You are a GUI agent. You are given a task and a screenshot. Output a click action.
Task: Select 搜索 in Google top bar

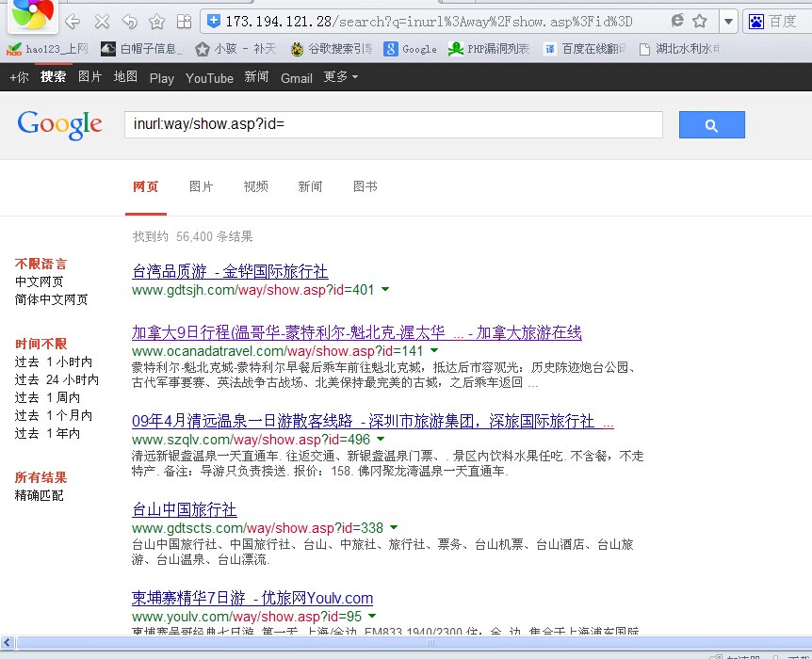click(54, 77)
